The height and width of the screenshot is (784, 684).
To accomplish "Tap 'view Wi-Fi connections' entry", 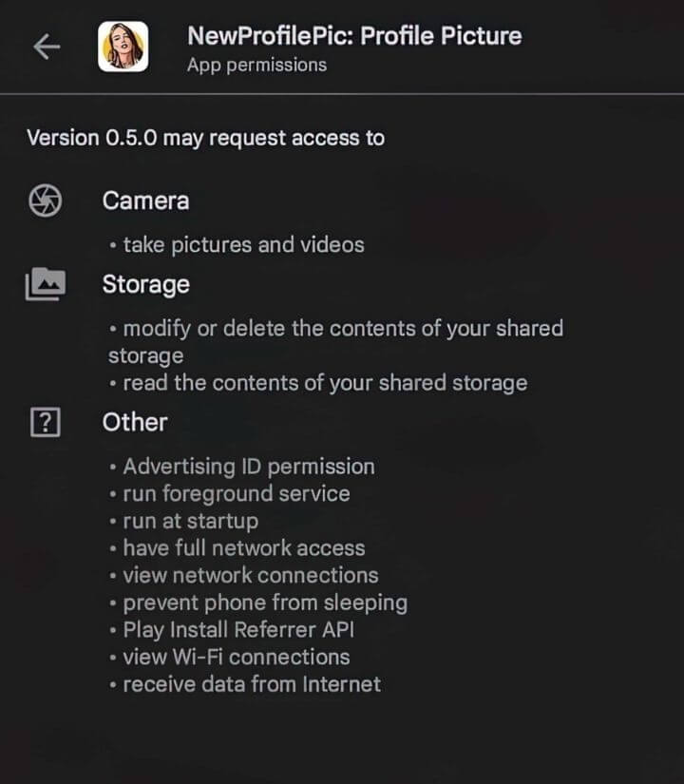I will pyautogui.click(x=236, y=657).
